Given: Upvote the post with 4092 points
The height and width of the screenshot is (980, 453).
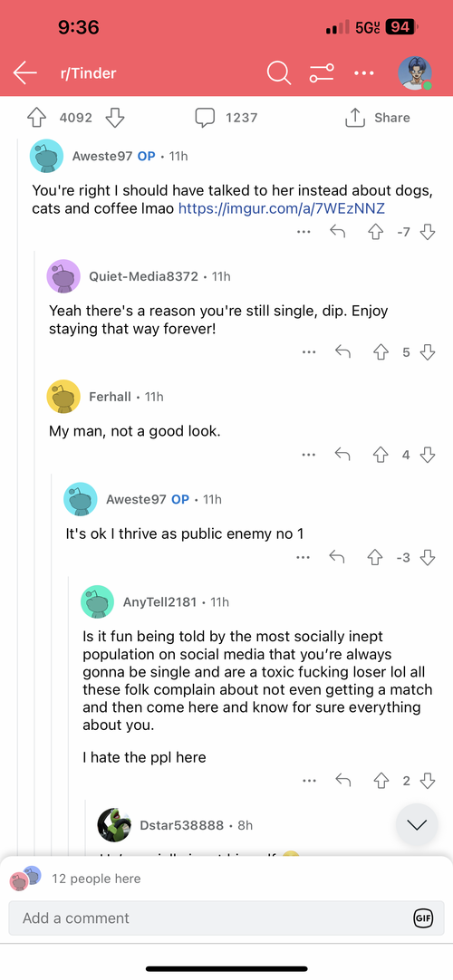Looking at the screenshot, I should [37, 118].
